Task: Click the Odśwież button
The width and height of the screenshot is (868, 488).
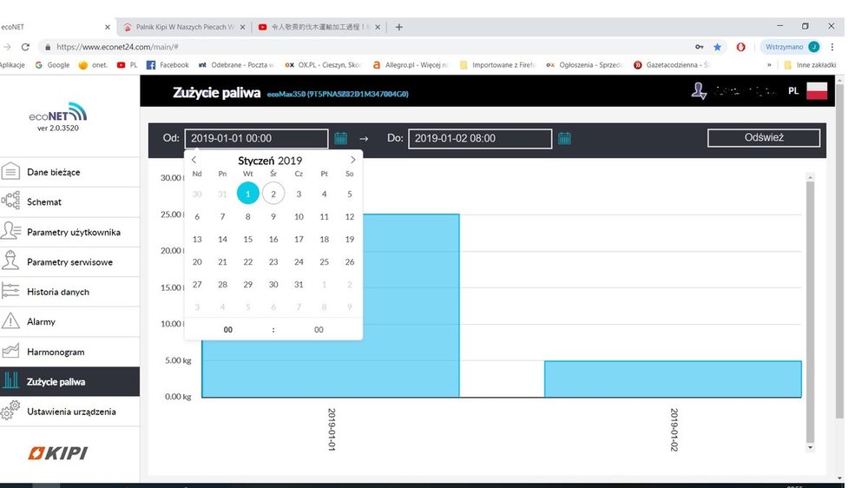Action: point(764,138)
